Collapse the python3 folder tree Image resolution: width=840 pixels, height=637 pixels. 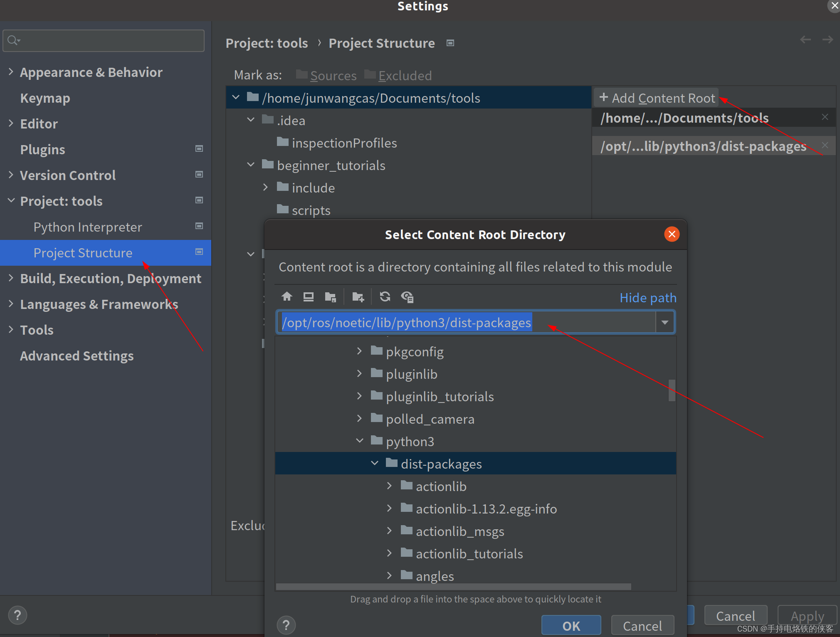[x=359, y=441]
